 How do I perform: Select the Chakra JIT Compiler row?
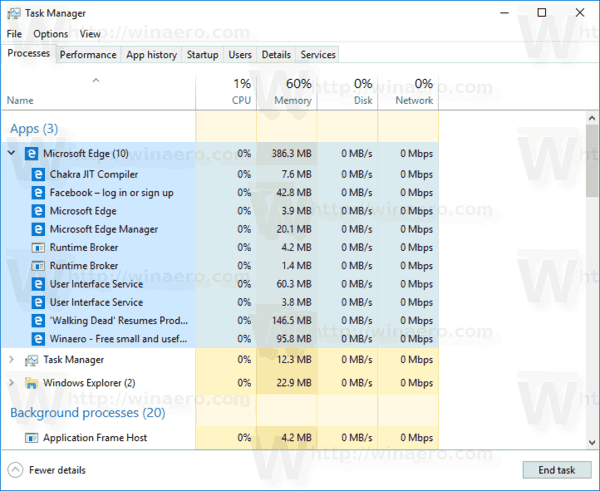tap(220, 175)
